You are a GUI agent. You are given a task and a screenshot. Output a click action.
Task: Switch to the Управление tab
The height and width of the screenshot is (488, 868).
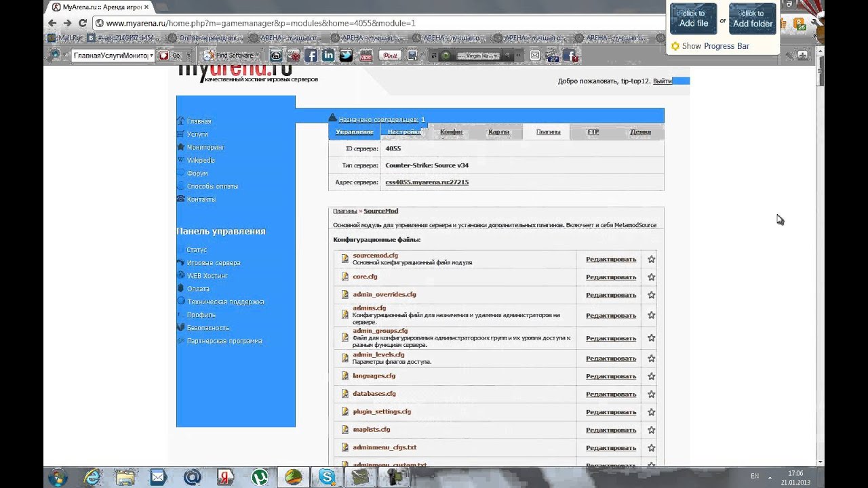(354, 132)
